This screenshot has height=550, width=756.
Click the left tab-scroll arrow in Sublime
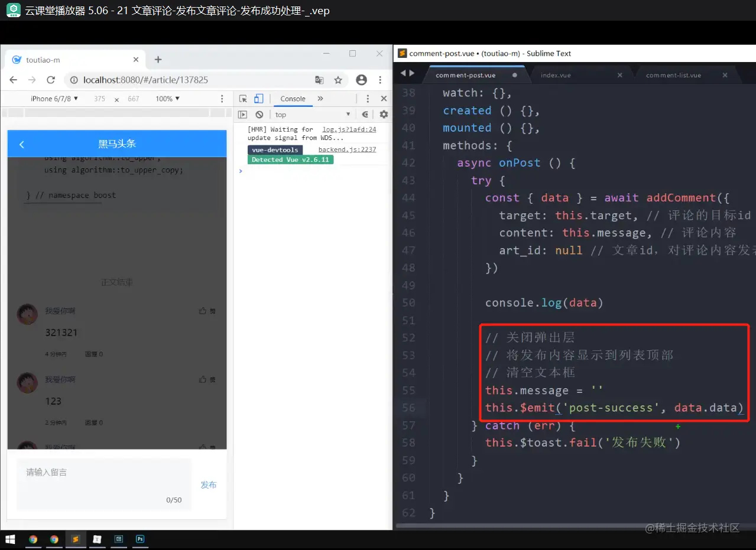(404, 73)
